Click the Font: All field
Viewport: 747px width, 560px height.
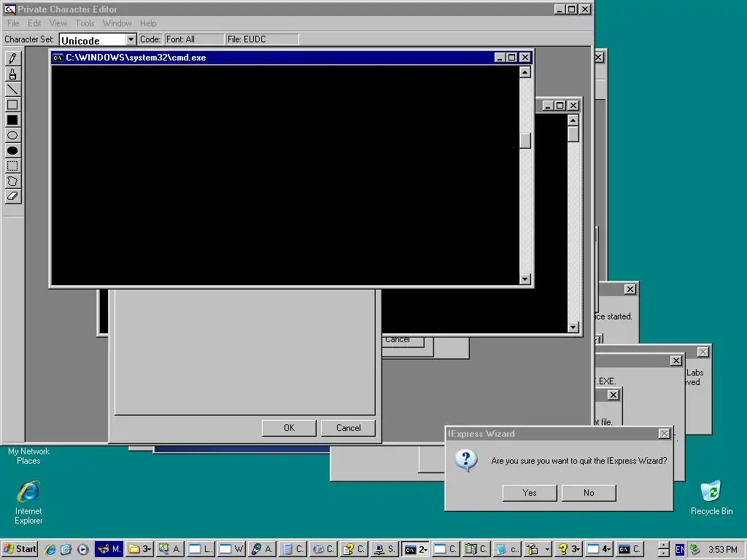(194, 39)
